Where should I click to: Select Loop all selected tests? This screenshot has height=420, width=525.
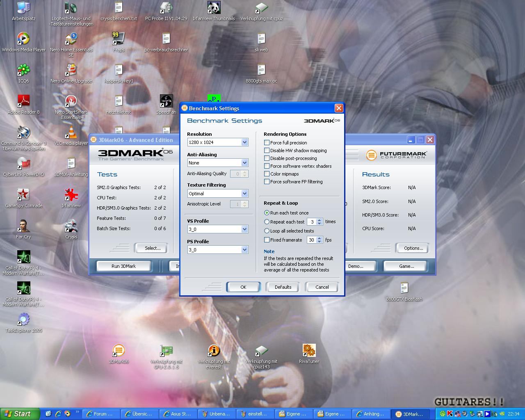[267, 231]
